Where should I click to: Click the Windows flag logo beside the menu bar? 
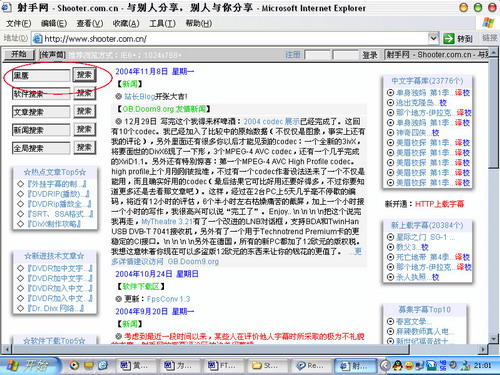coord(488,23)
